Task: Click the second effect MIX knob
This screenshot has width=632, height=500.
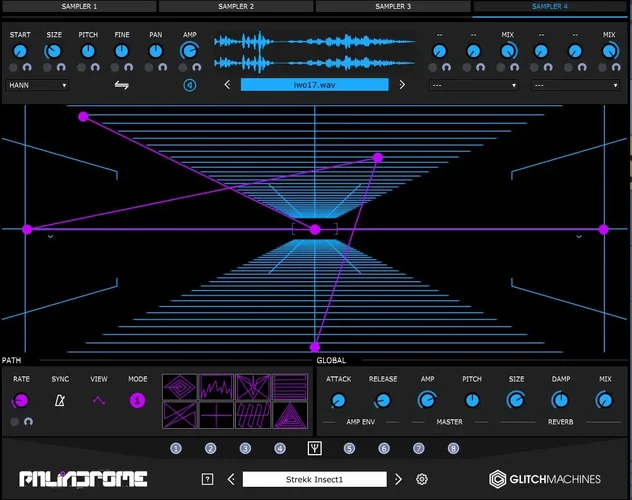Action: coord(610,51)
